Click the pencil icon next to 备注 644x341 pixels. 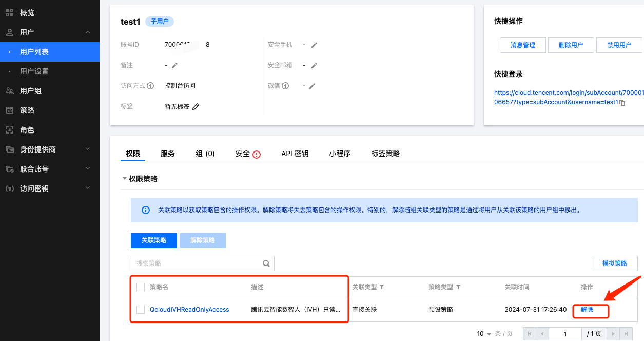coord(174,65)
